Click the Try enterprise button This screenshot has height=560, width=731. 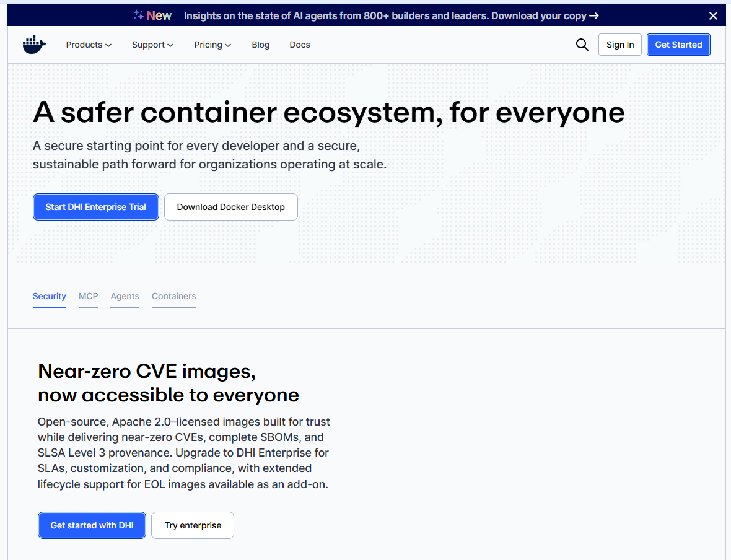tap(193, 525)
